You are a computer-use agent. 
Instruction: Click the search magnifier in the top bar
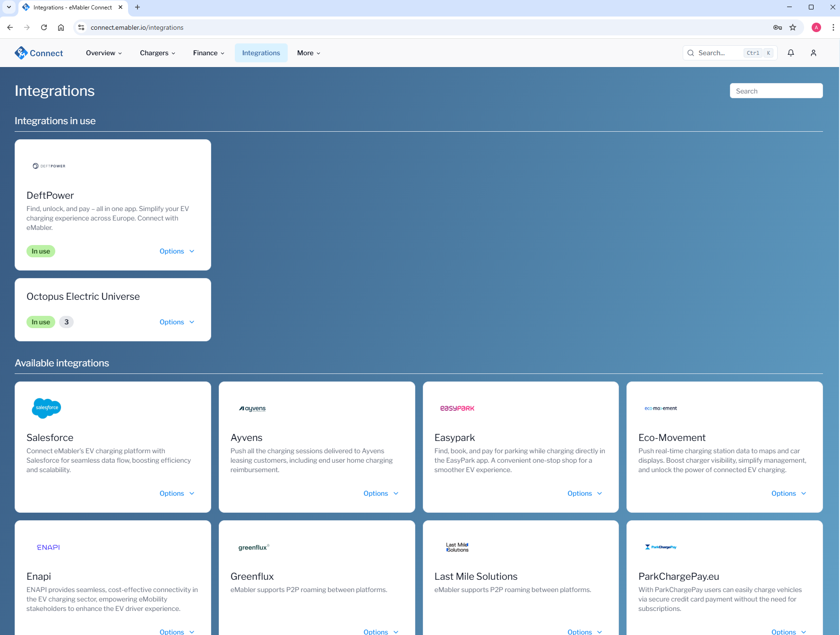click(691, 53)
